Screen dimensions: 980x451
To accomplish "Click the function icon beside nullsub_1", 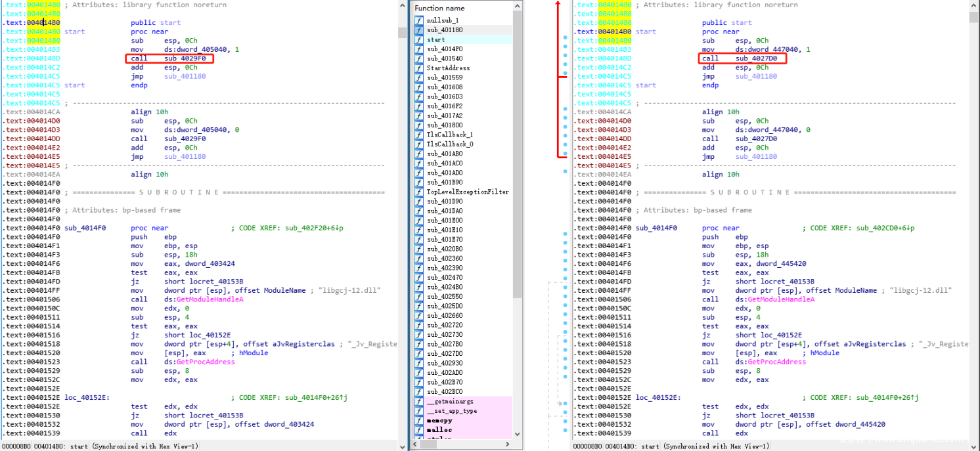I will click(418, 21).
